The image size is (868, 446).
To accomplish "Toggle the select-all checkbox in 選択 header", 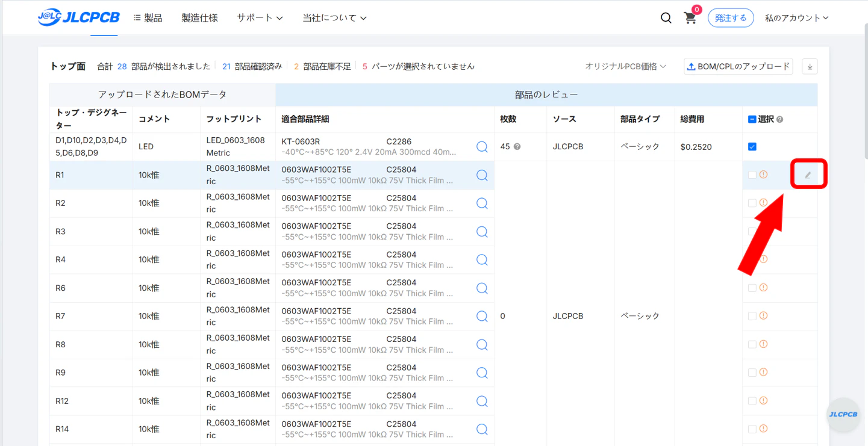I will click(752, 119).
